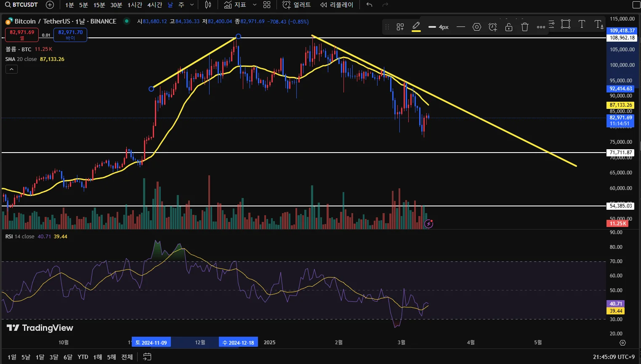Select the trend line start anchor point
Screen dimensions: 641x364
point(152,89)
